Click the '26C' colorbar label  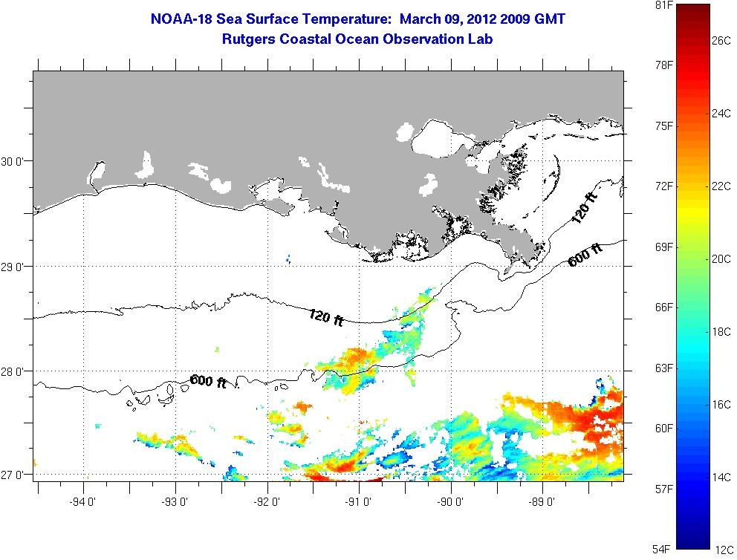721,41
